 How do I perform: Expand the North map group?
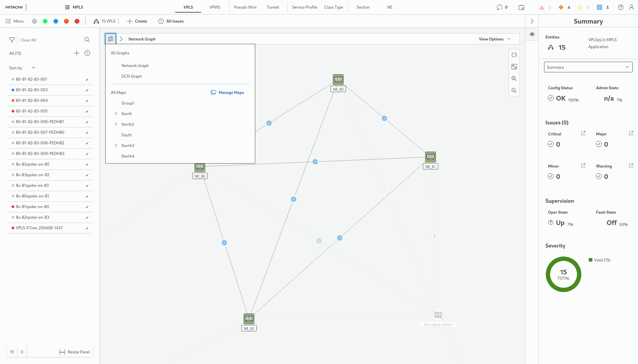coord(116,113)
